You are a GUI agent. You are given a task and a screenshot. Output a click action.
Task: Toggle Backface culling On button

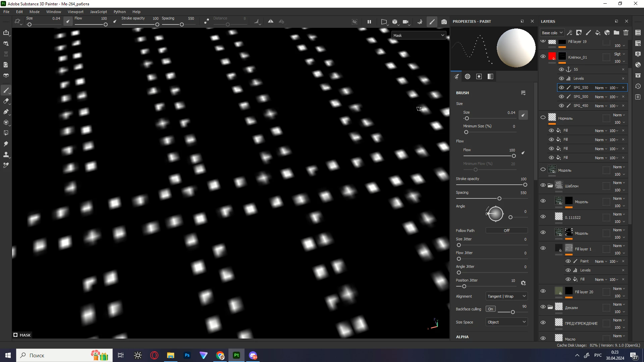(490, 309)
